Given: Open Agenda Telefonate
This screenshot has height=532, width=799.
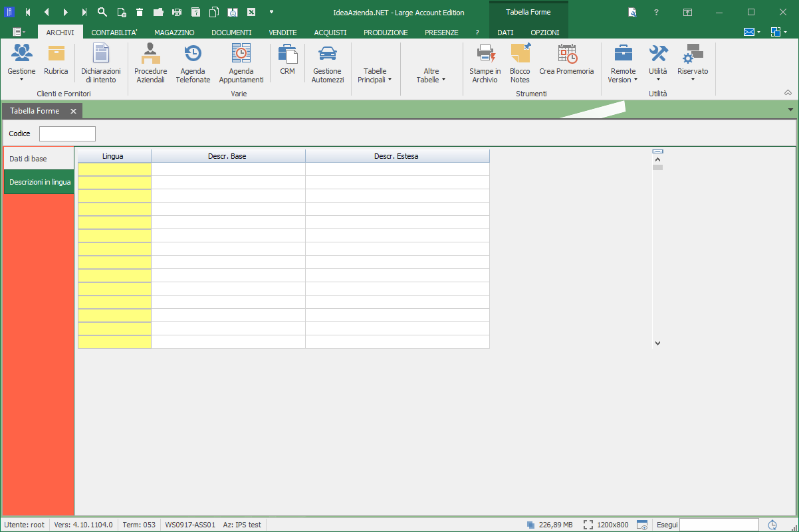Looking at the screenshot, I should pyautogui.click(x=193, y=63).
